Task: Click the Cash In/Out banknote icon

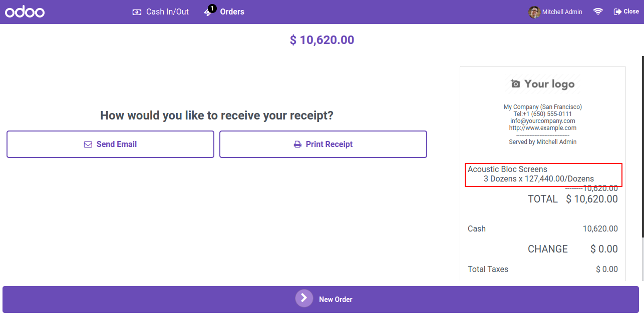Action: [137, 12]
